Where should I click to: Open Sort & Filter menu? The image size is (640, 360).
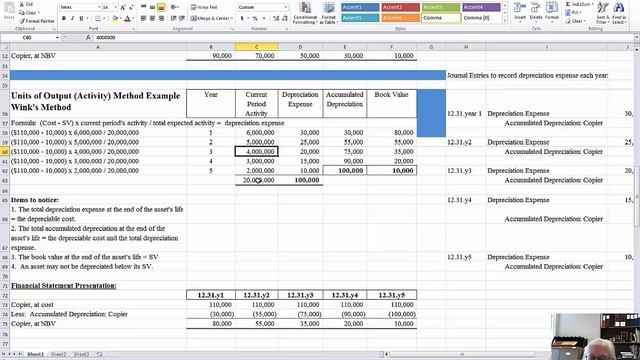[602, 13]
